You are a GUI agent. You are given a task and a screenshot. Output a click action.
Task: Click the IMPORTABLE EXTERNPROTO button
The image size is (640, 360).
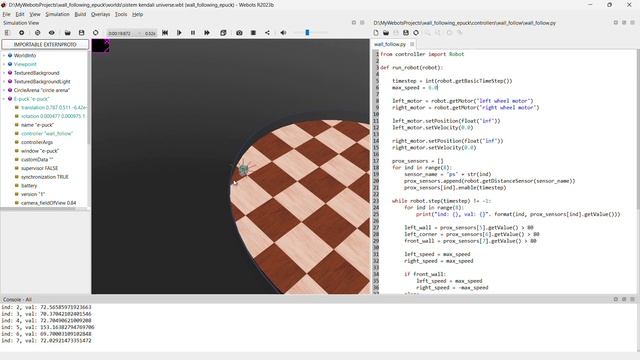45,44
